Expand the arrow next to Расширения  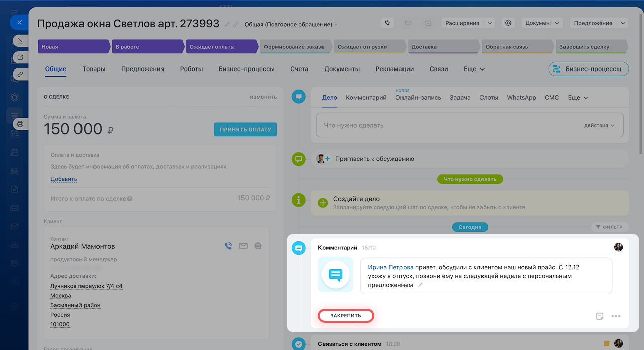(x=490, y=23)
